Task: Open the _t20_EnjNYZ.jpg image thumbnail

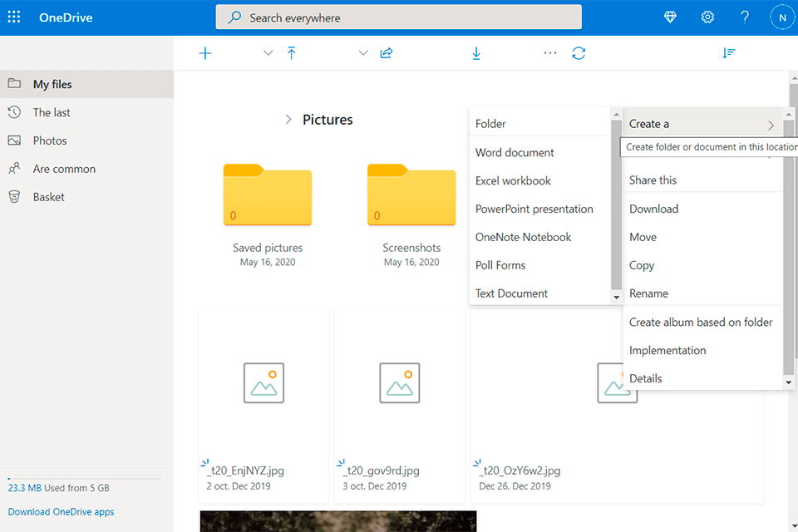Action: 264,383
